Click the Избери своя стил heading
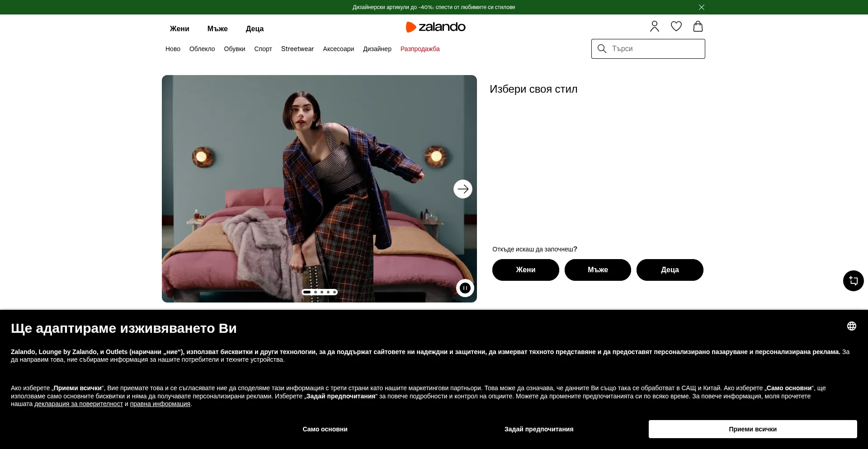Viewport: 868px width, 449px height. 533,89
